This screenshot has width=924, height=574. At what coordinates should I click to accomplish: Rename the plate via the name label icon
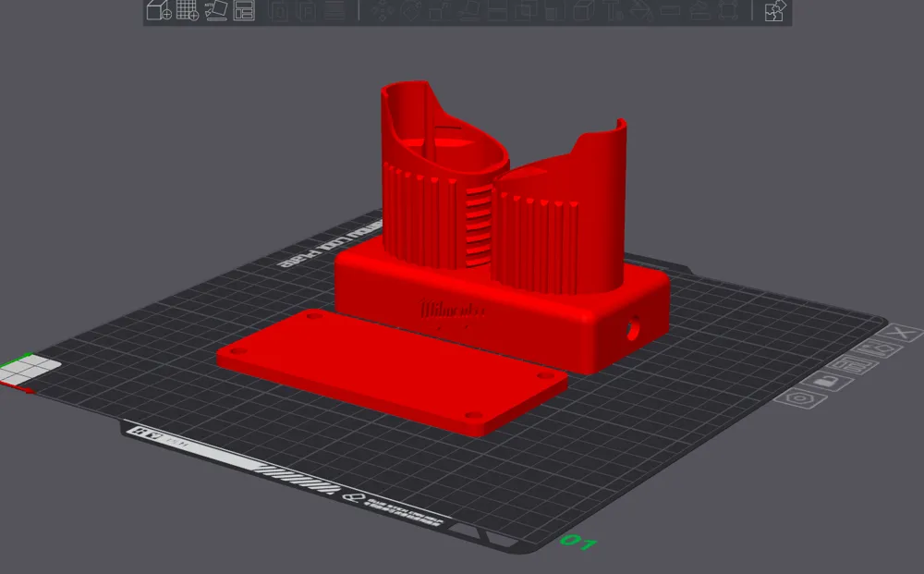(852, 364)
